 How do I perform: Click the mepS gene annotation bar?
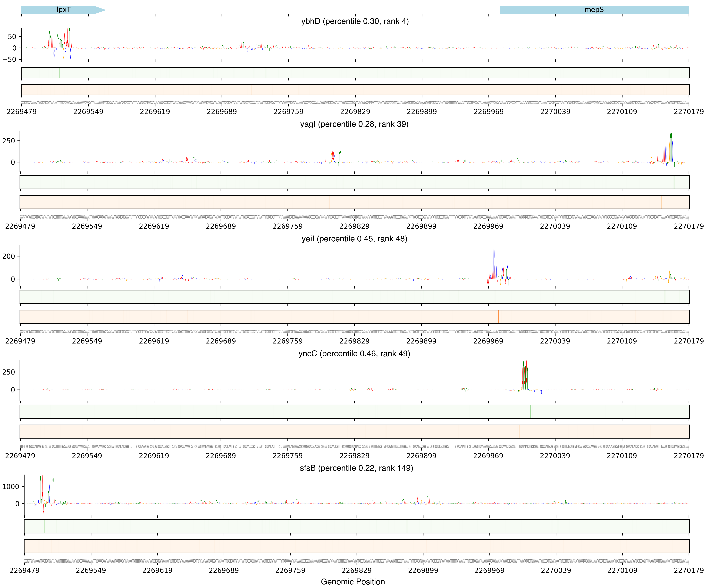click(594, 10)
